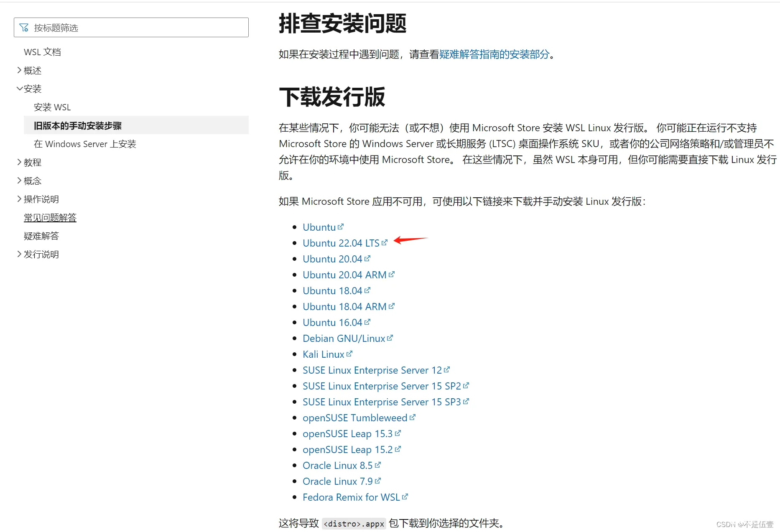The width and height of the screenshot is (780, 532).
Task: Click external-link icon beside openSUSE Leap 15.3
Action: [398, 433]
